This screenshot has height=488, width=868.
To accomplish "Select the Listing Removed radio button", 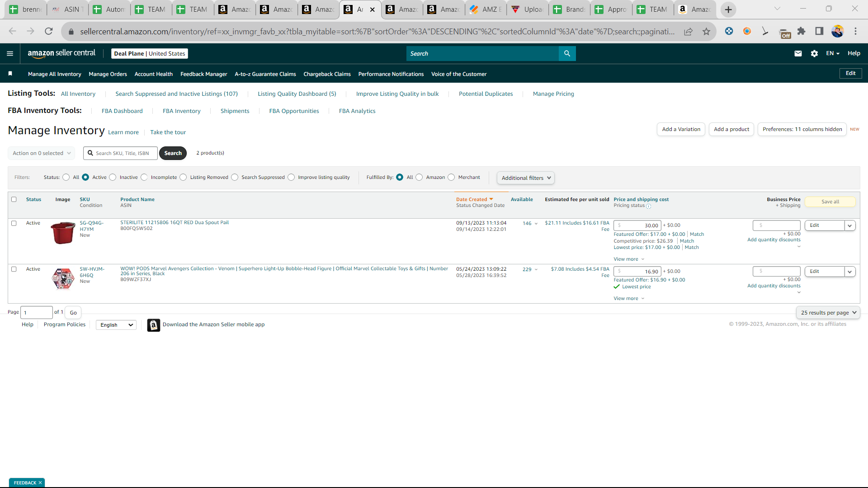I will coord(183,177).
